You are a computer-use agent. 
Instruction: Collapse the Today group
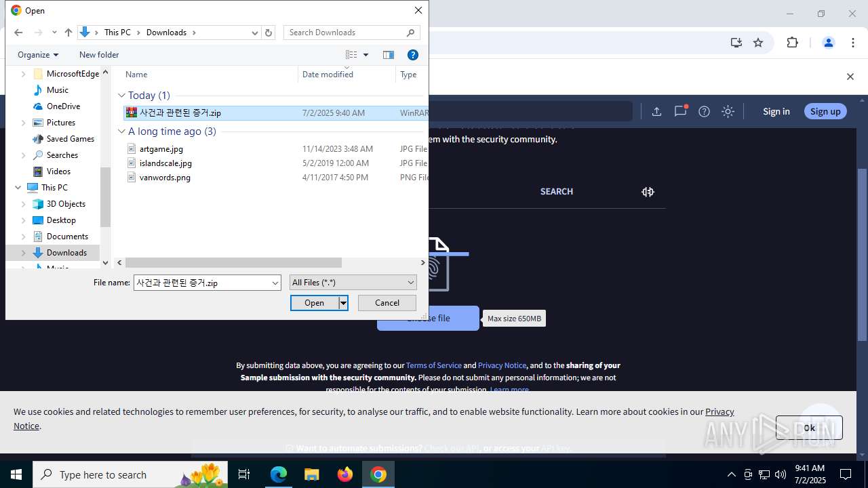[121, 96]
